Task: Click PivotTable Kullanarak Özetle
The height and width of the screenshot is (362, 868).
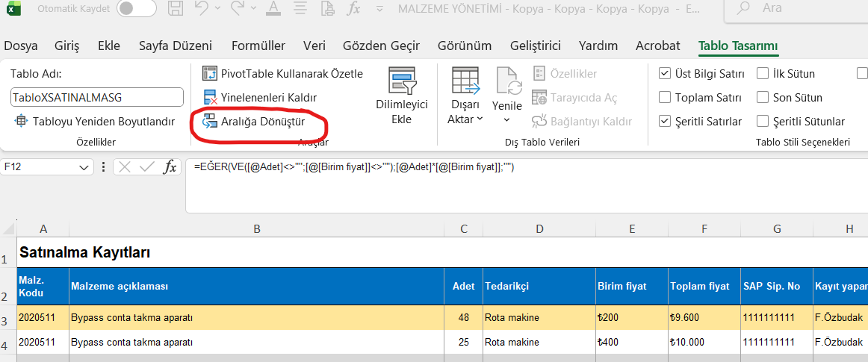Action: [283, 74]
